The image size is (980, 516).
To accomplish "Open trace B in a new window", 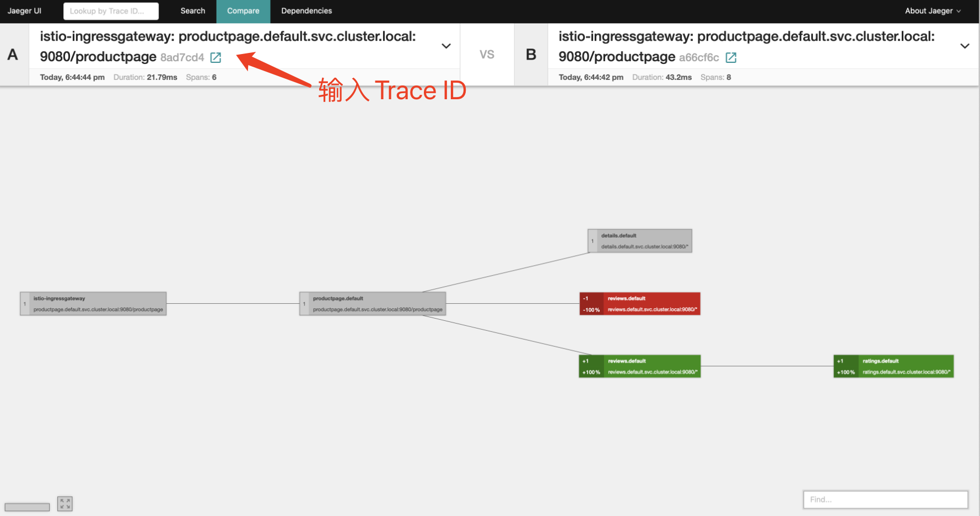I will coord(731,57).
